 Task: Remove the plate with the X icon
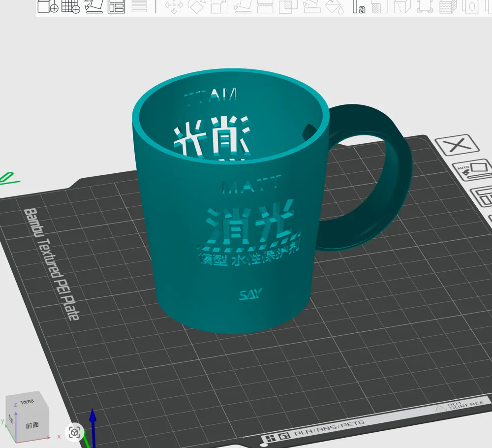point(457,145)
